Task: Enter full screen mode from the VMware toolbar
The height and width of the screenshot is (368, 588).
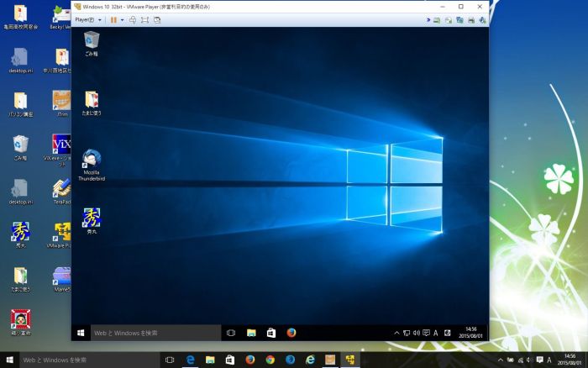Action: (144, 19)
